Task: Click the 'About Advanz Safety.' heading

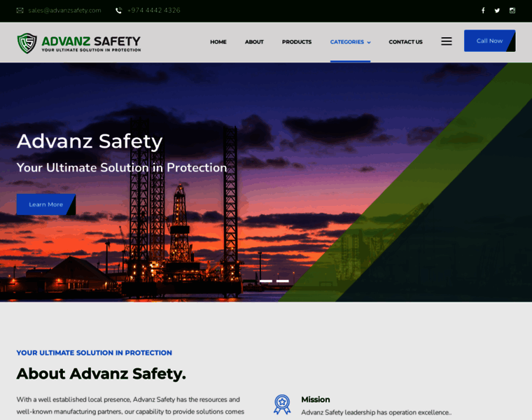Action: [101, 374]
